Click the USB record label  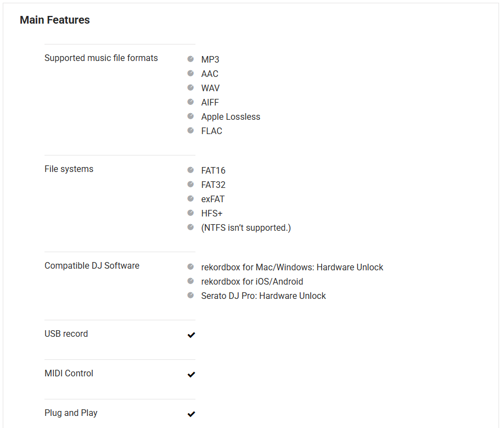(x=66, y=334)
